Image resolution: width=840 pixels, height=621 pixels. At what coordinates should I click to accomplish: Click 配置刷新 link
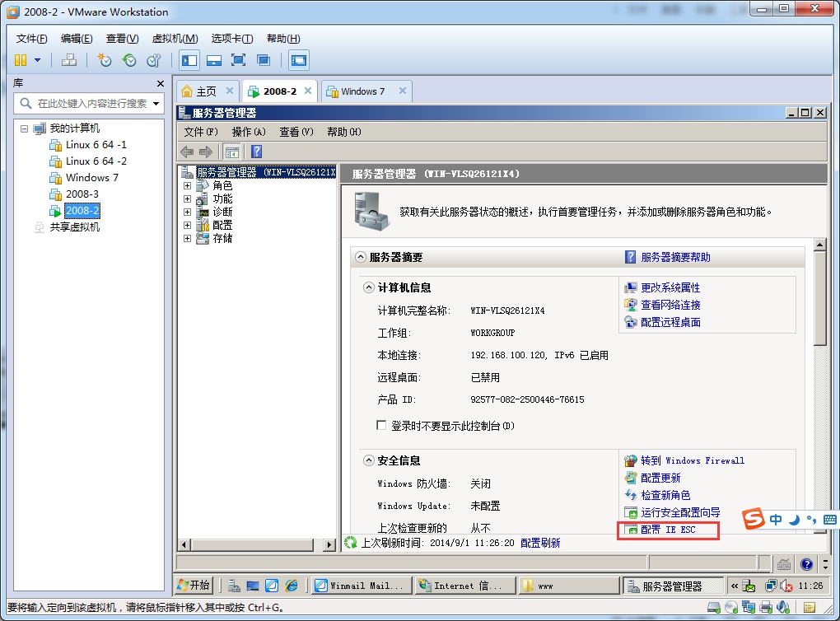tap(540, 543)
